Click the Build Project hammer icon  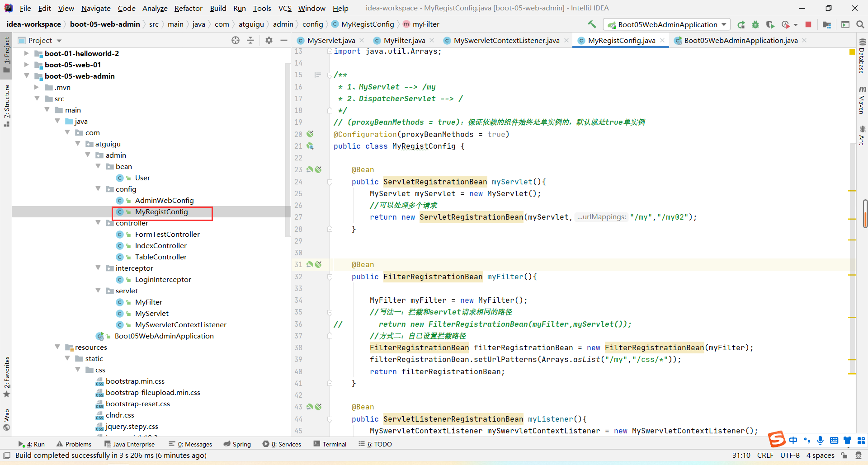click(x=592, y=24)
